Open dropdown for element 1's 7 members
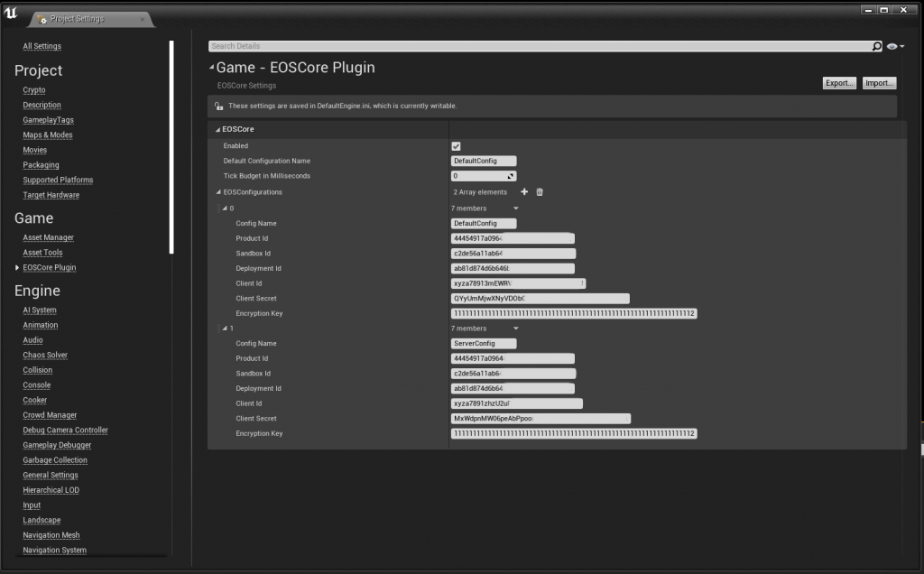 click(x=515, y=329)
